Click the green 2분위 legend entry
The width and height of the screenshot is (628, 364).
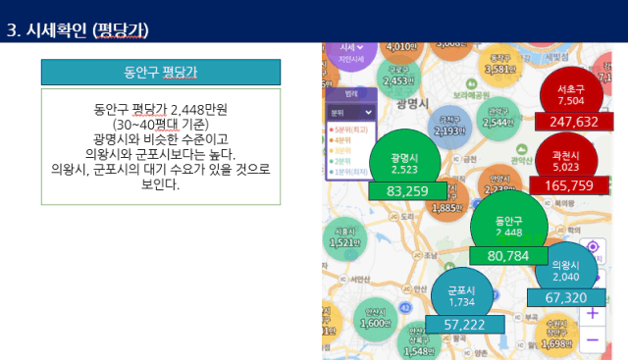[340, 161]
